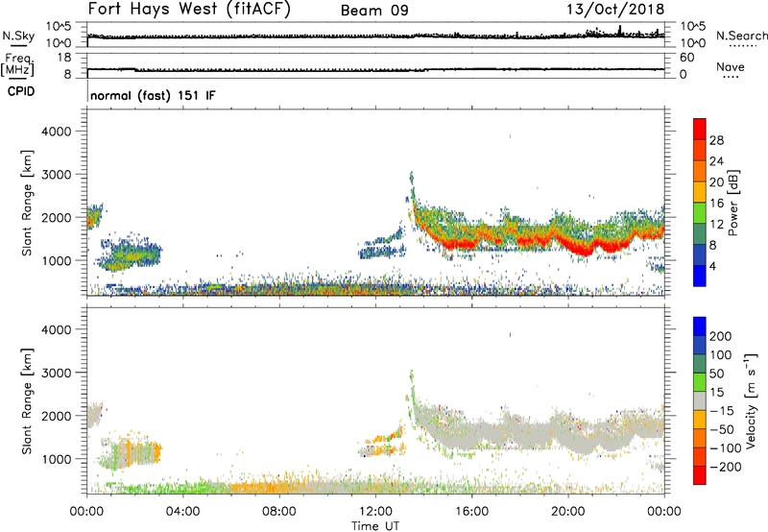Click the 8–12 dB teal power segment

pos(700,234)
